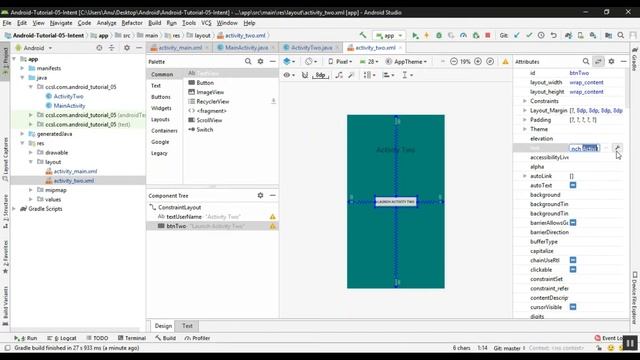This screenshot has width=640, height=360.
Task: Click the text attribute input field
Action: [x=584, y=148]
